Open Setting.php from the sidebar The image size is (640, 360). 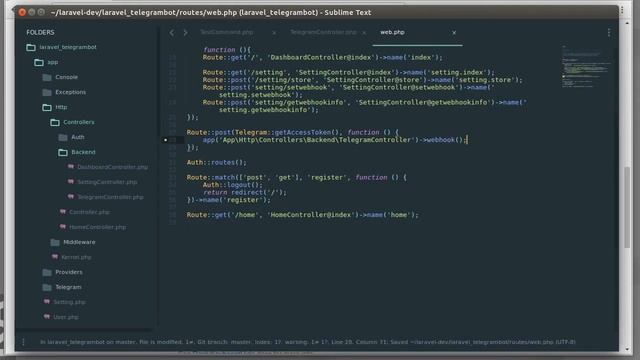(x=69, y=302)
